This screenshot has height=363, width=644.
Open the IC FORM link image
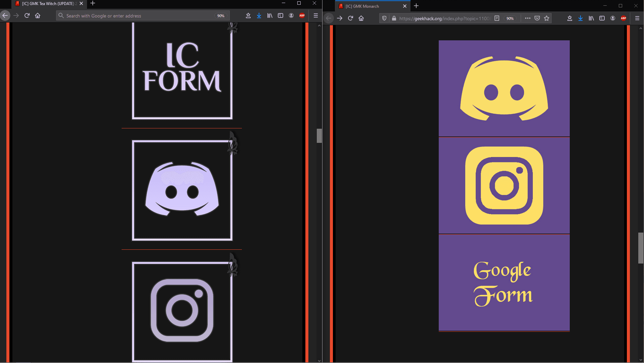click(x=182, y=71)
